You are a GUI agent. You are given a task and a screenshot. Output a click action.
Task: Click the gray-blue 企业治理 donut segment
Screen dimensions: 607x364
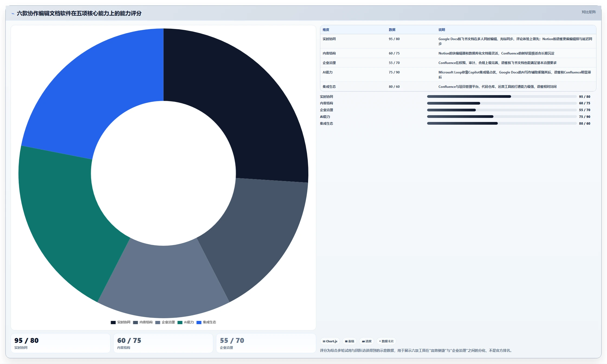click(163, 282)
